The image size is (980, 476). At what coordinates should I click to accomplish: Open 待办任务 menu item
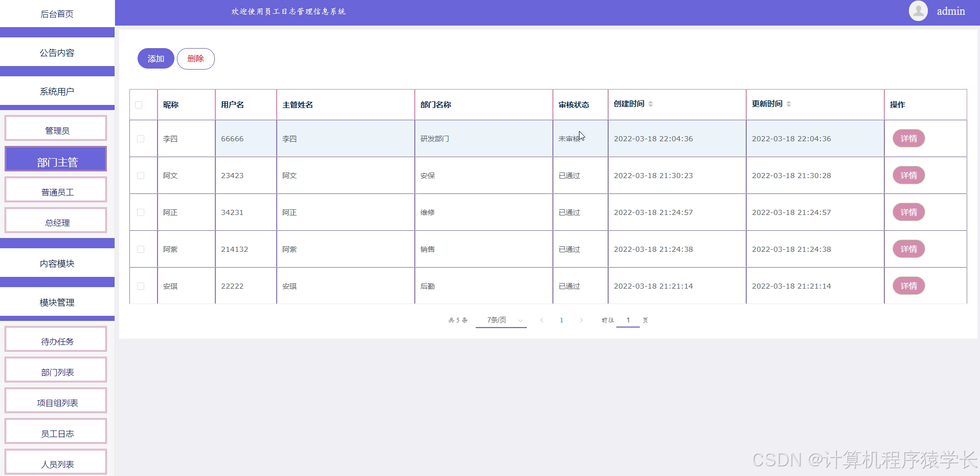56,339
